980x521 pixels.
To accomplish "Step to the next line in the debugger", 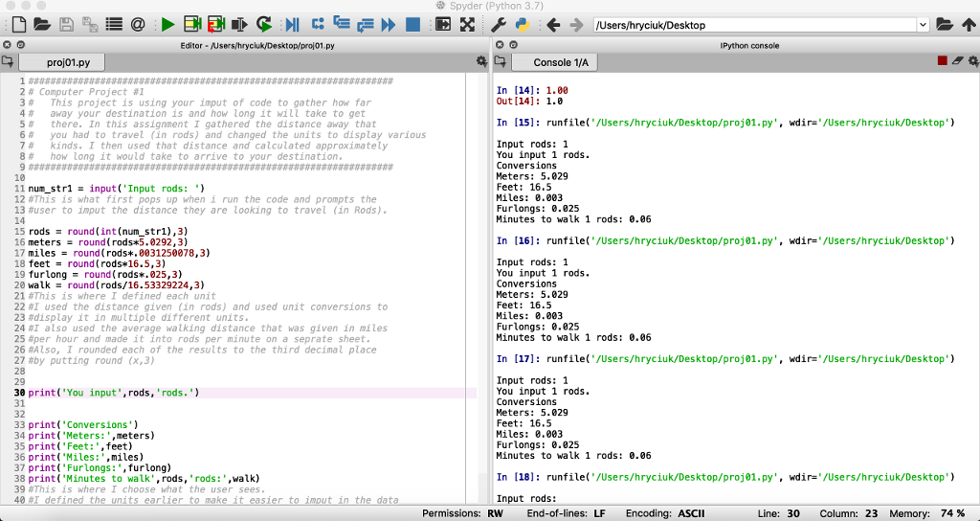I will pyautogui.click(x=318, y=24).
